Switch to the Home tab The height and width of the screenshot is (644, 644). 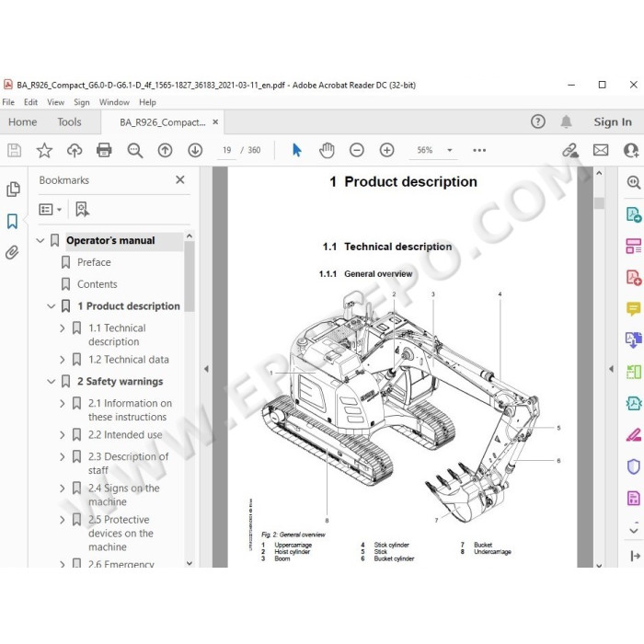coord(23,122)
